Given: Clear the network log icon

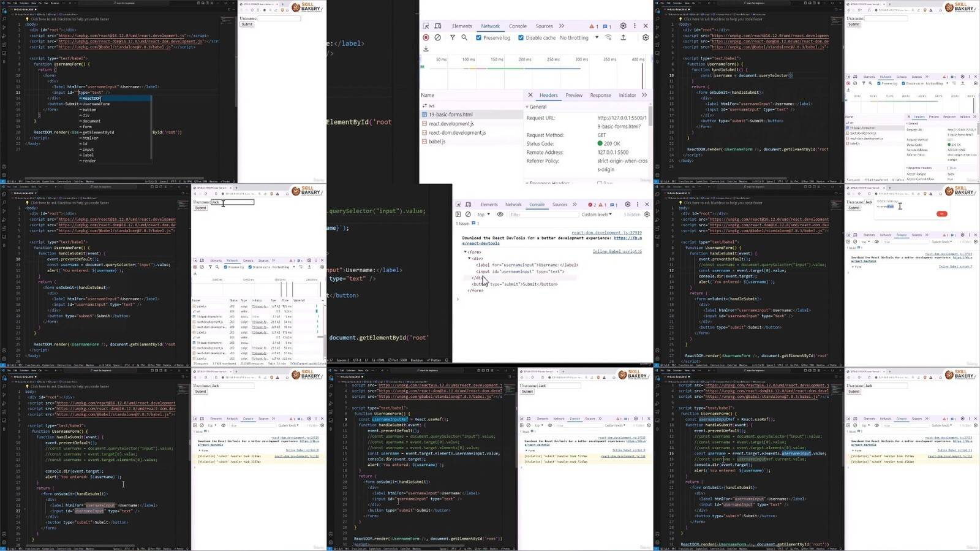Looking at the screenshot, I should tap(437, 37).
